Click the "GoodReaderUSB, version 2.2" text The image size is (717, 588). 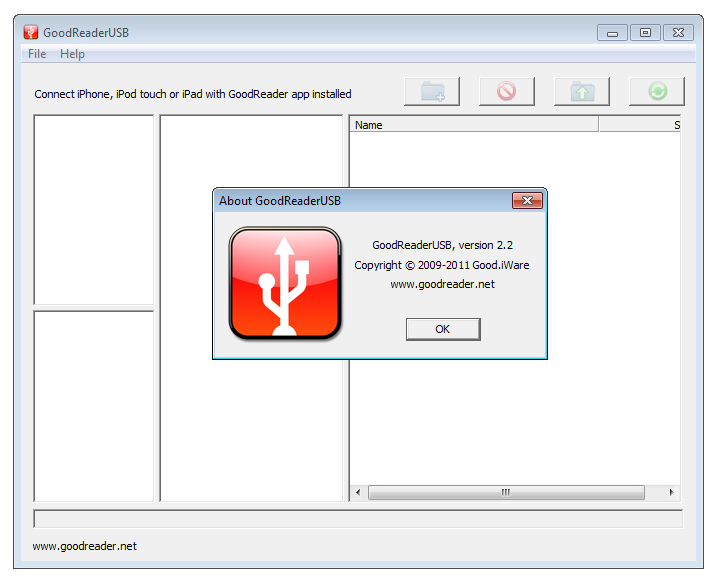click(443, 245)
